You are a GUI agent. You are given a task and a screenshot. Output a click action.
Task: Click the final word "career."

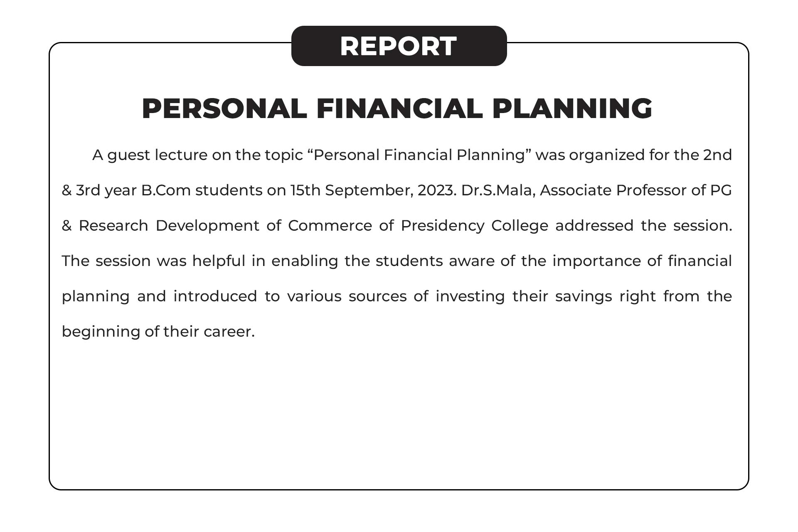[229, 332]
